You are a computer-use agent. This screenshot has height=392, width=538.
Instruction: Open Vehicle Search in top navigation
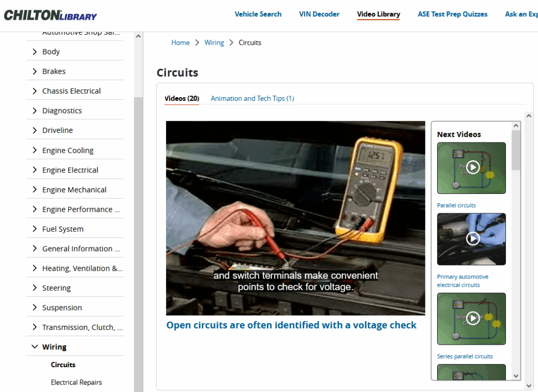[258, 14]
